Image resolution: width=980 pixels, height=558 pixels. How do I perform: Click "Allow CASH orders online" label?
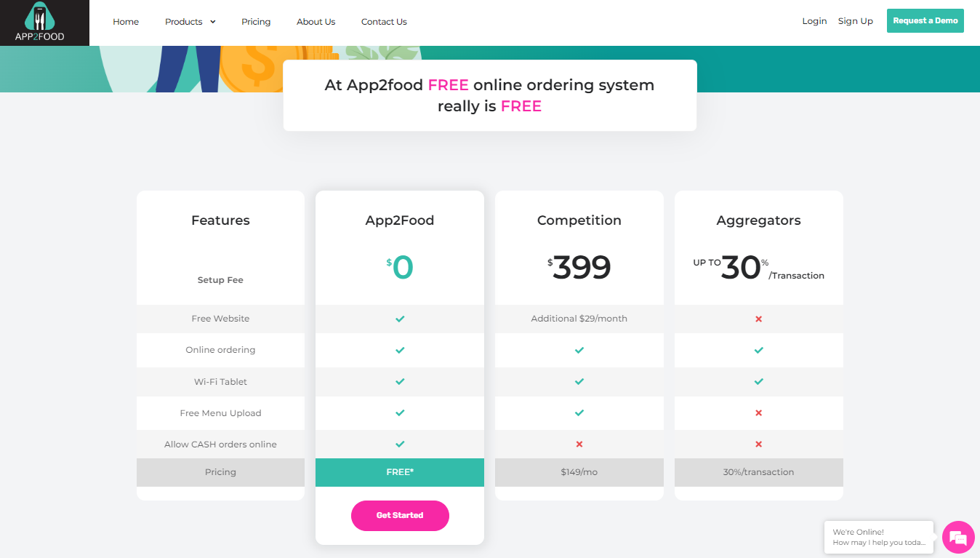[x=220, y=444]
